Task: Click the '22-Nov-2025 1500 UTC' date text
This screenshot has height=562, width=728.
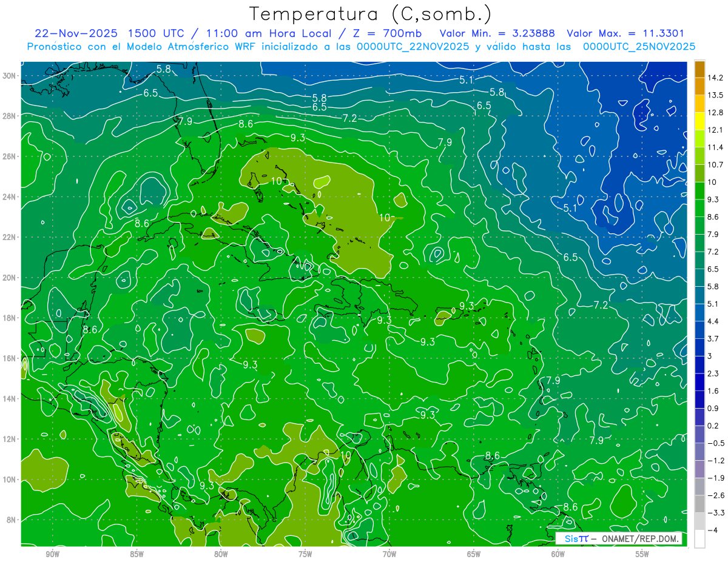Action: [x=108, y=33]
